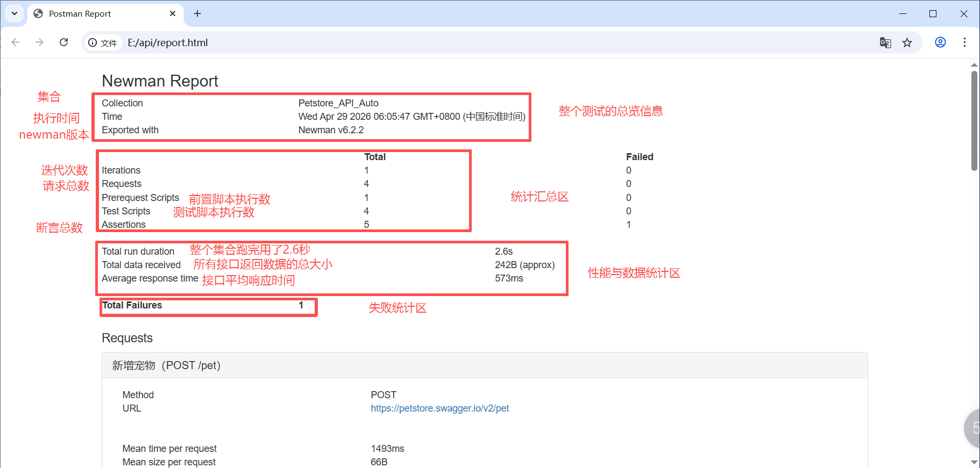The height and width of the screenshot is (468, 980).
Task: Reload the report page
Action: tap(63, 42)
